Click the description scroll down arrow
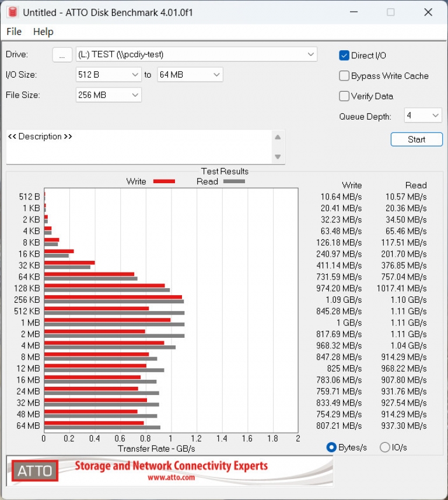This screenshot has width=448, height=500. coord(278,157)
